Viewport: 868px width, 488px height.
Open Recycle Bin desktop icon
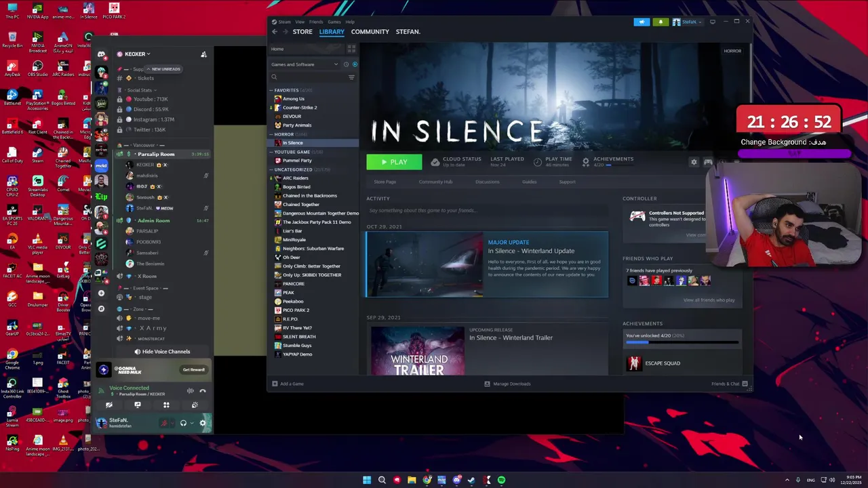pyautogui.click(x=12, y=39)
